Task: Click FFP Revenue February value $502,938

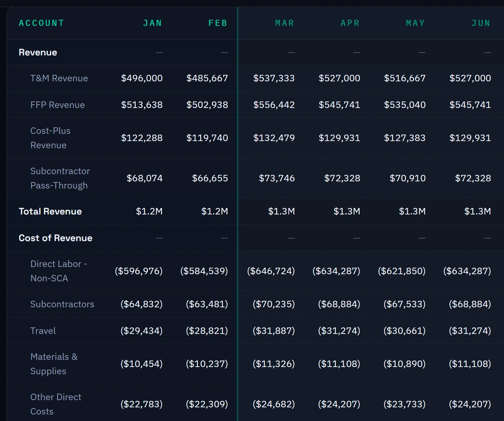Action: [x=207, y=105]
